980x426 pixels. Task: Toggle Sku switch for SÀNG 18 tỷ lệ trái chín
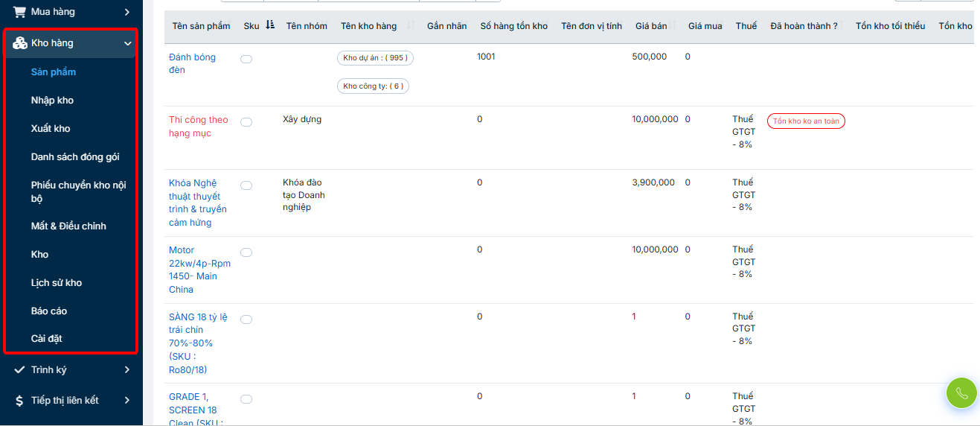(246, 319)
